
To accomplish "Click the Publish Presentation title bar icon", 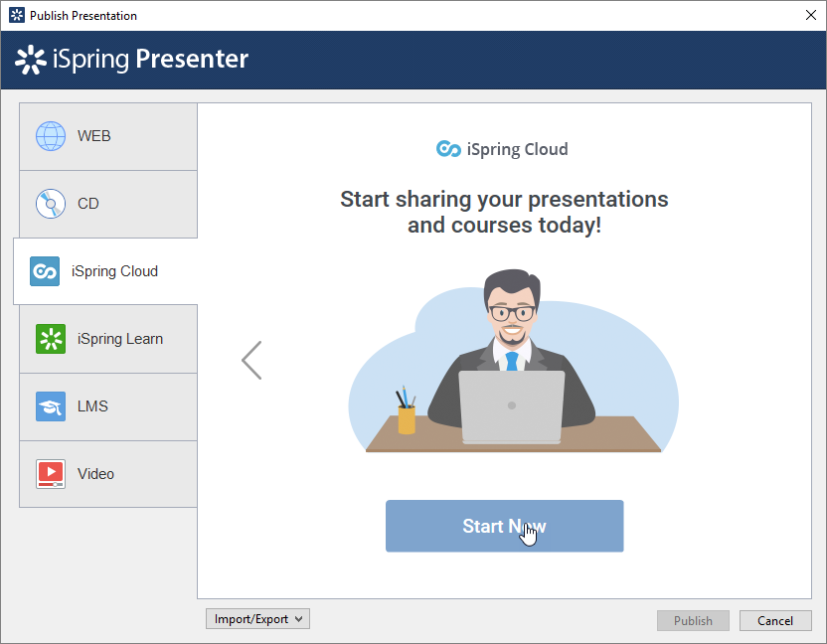I will pos(16,15).
